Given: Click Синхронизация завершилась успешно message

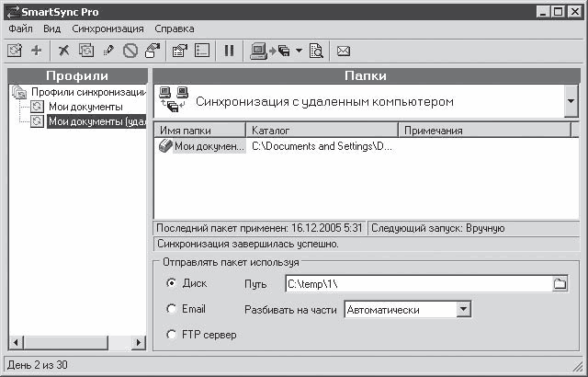Looking at the screenshot, I should (248, 244).
